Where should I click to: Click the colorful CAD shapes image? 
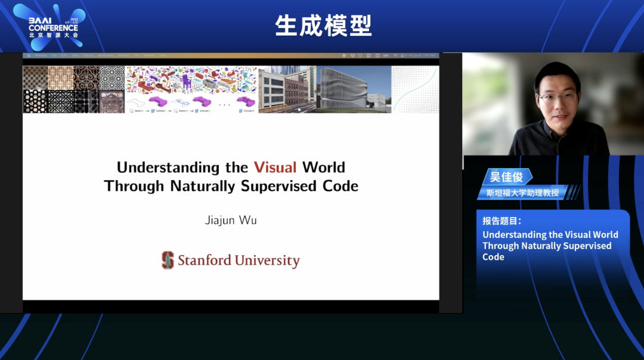tap(191, 89)
